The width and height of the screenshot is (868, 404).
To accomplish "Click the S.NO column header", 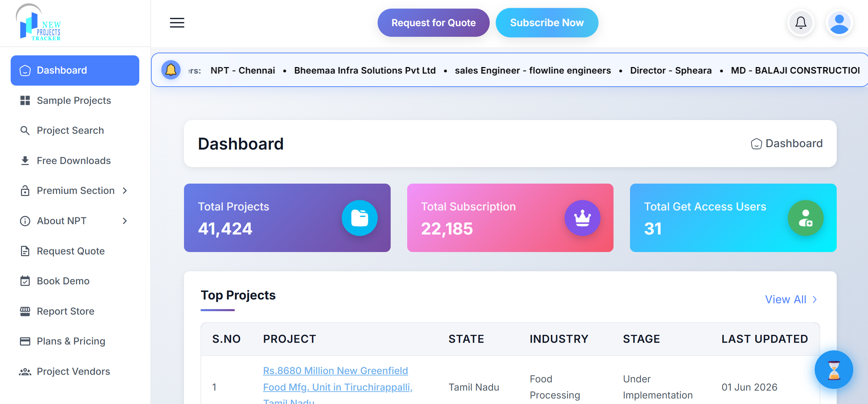I will (x=226, y=339).
